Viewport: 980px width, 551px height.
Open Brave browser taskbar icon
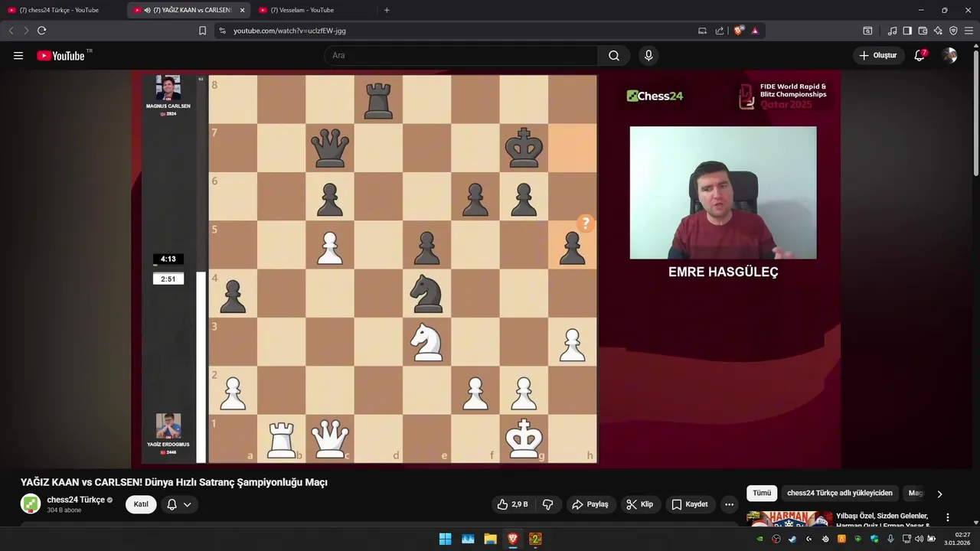[513, 539]
